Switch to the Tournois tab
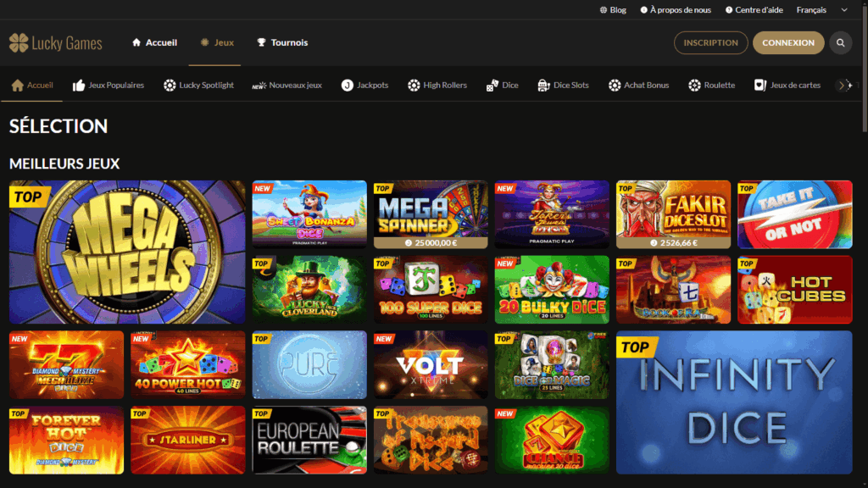 [x=282, y=42]
